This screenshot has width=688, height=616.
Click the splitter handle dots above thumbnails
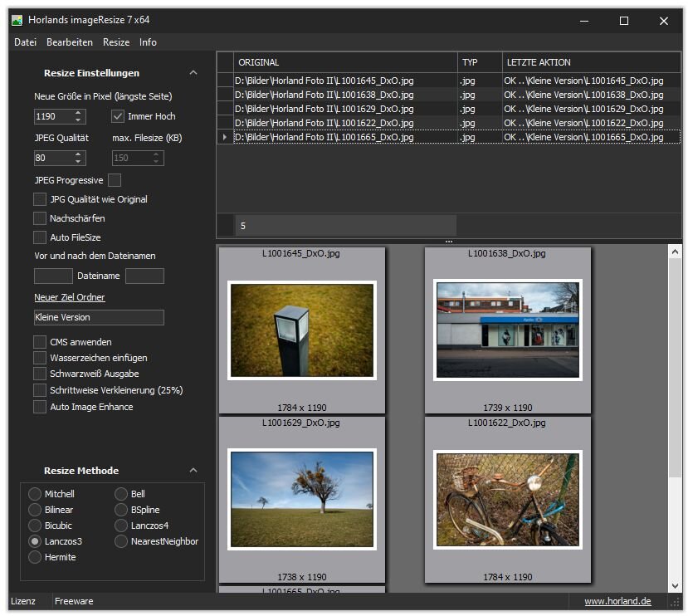pyautogui.click(x=448, y=242)
